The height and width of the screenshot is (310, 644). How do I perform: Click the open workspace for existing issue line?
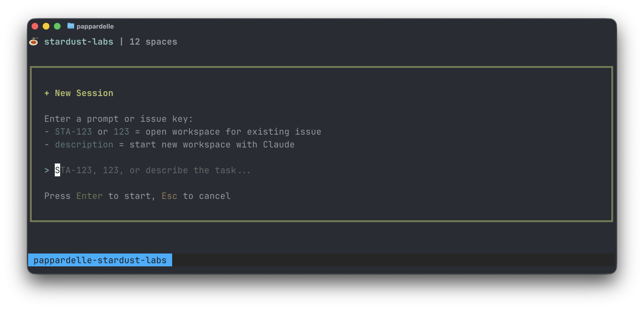coord(234,131)
